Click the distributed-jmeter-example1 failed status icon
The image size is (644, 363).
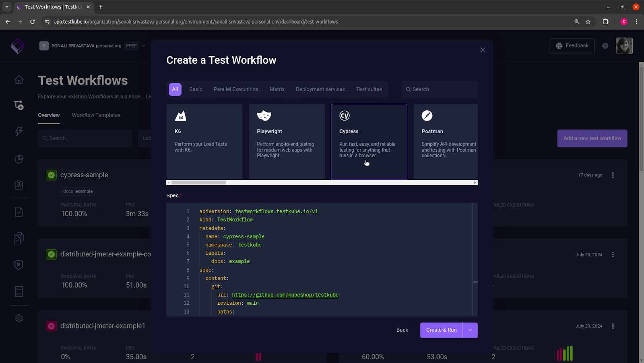coord(51,326)
